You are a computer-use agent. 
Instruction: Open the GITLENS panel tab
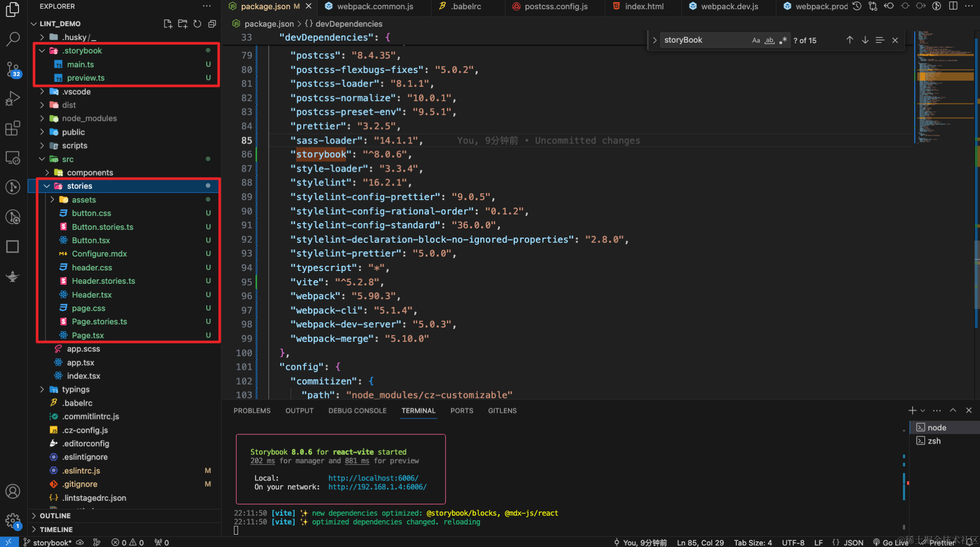click(x=502, y=411)
